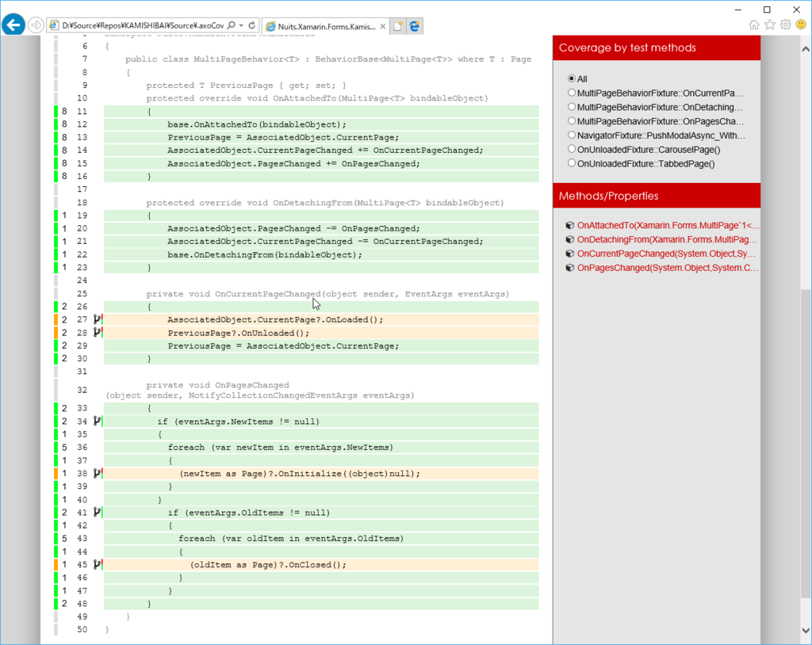Screen dimensions: 812x645
Task: Open the OnDetachingFrom method link
Action: [667, 239]
